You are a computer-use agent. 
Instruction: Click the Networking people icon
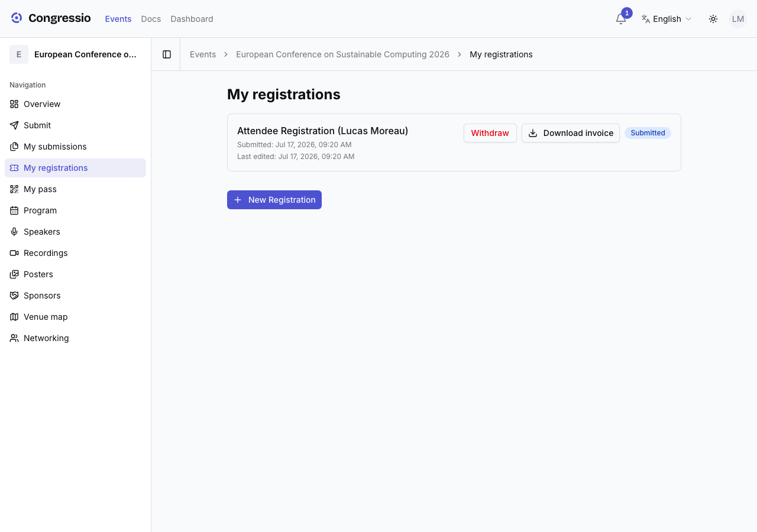14,338
